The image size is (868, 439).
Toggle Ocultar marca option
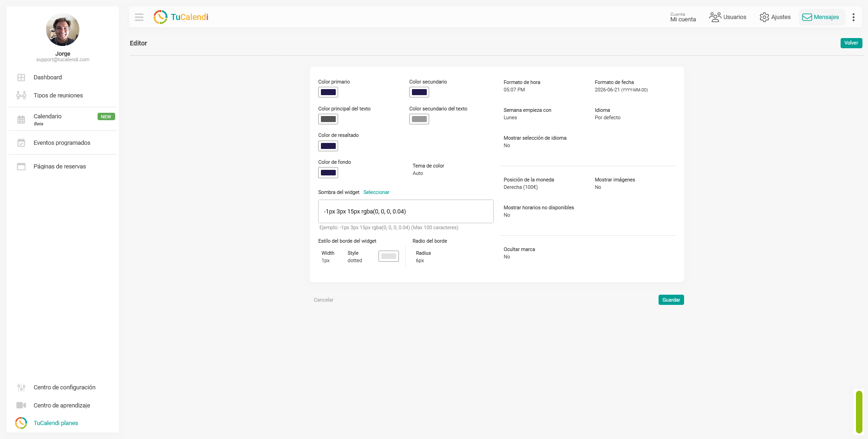(519, 253)
